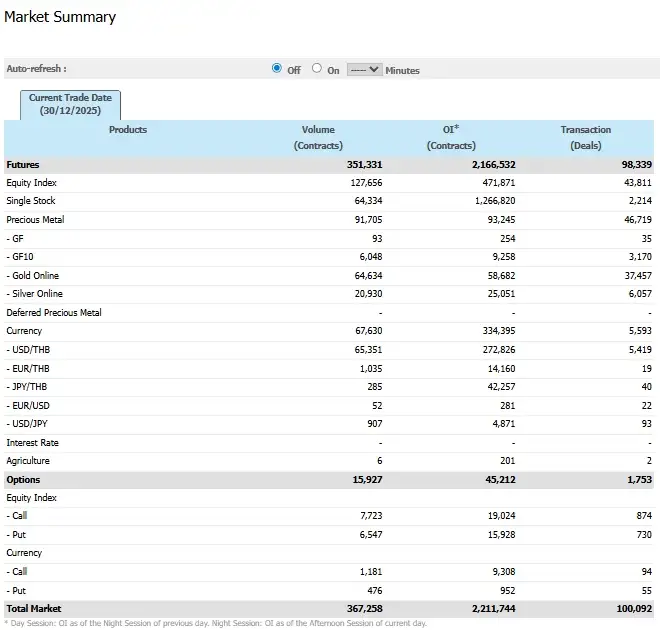Click the Products column header
The height and width of the screenshot is (630, 660).
(127, 130)
